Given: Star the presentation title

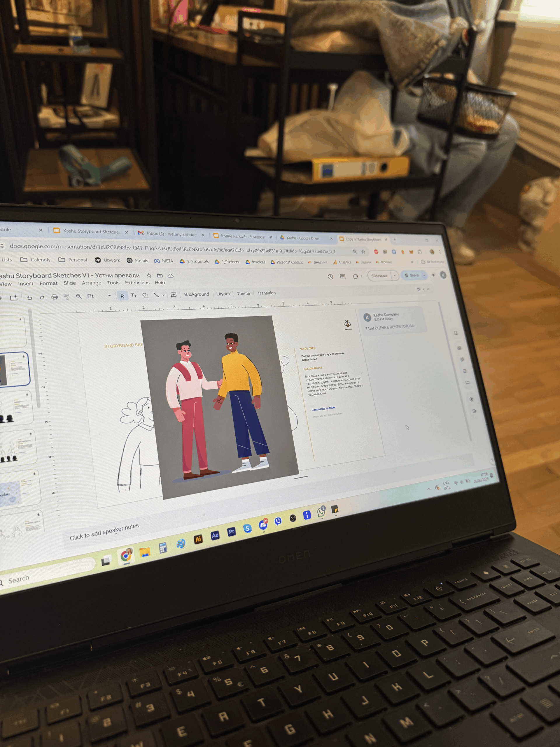Looking at the screenshot, I should pyautogui.click(x=149, y=275).
